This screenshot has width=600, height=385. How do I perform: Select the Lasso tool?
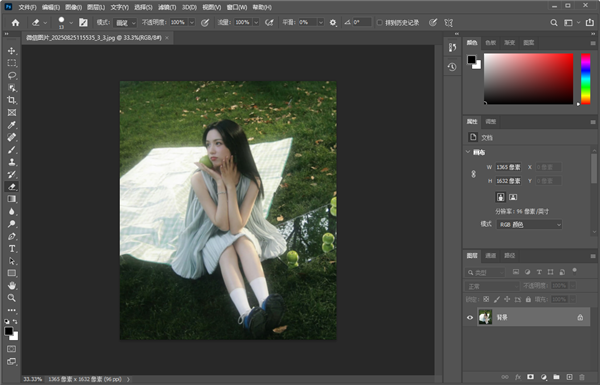(x=12, y=75)
